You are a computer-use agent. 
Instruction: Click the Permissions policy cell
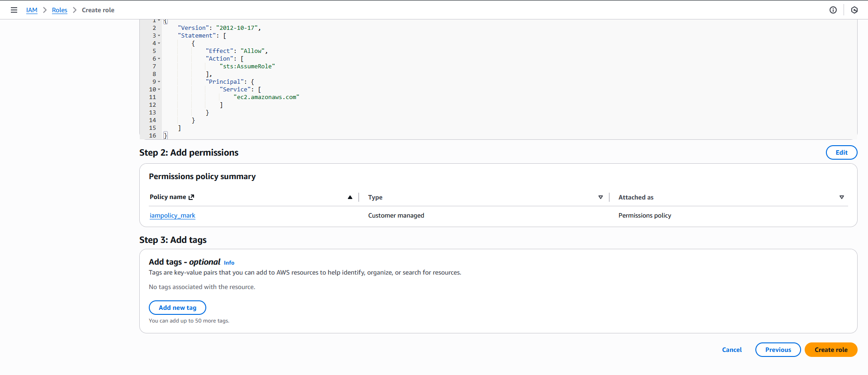645,215
